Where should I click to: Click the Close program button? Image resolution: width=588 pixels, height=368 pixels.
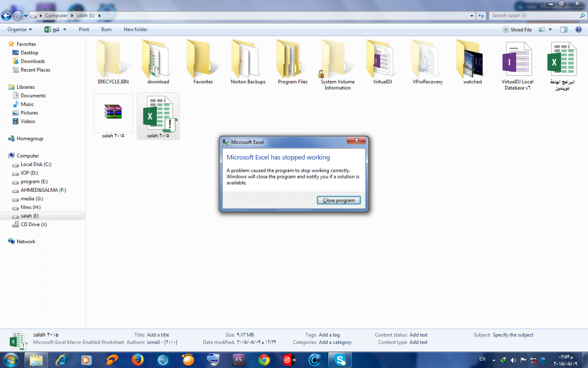[339, 200]
